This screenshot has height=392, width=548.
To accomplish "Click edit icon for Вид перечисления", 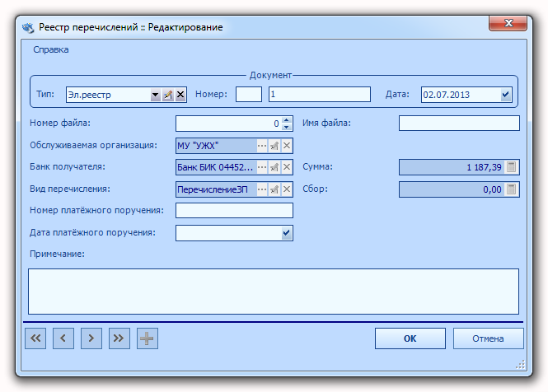I will 274,189.
